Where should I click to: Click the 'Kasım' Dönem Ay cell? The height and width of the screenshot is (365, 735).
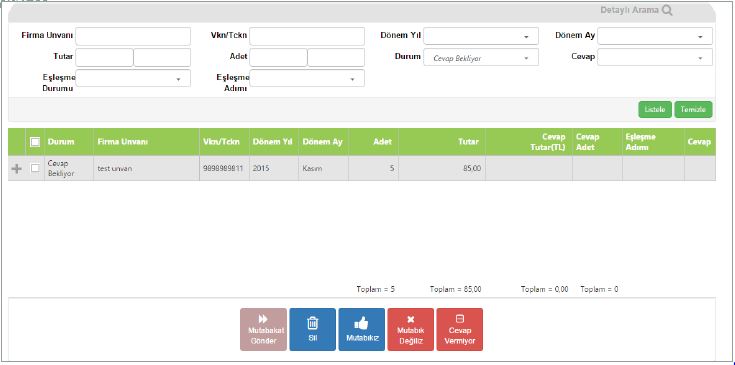pyautogui.click(x=323, y=168)
